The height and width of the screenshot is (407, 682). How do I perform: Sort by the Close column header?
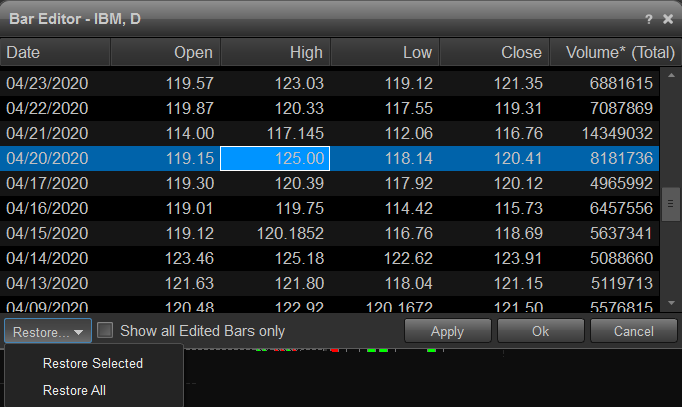(495, 52)
